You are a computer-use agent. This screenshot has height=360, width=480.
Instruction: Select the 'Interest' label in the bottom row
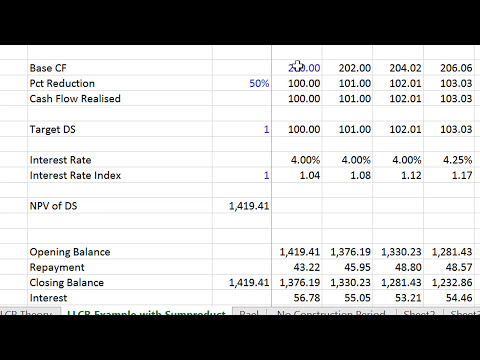click(120, 298)
